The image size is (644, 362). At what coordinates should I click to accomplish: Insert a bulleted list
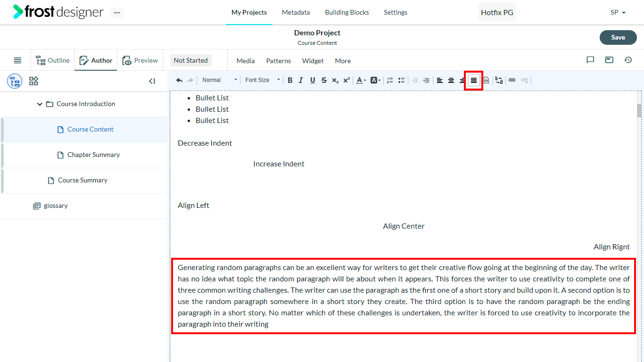(x=401, y=80)
